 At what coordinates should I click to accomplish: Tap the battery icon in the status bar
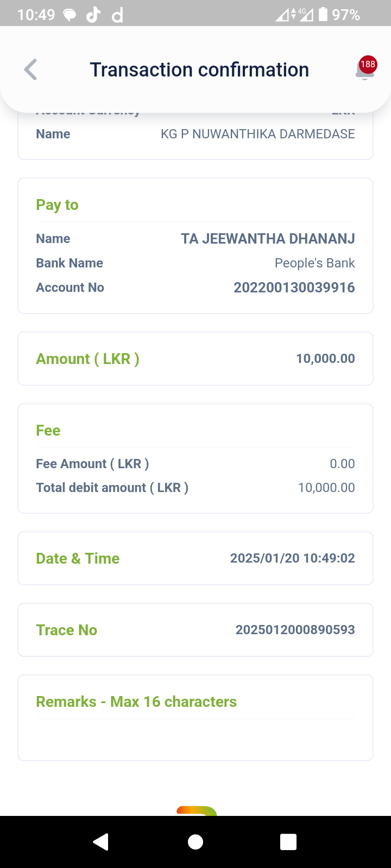coord(323,15)
